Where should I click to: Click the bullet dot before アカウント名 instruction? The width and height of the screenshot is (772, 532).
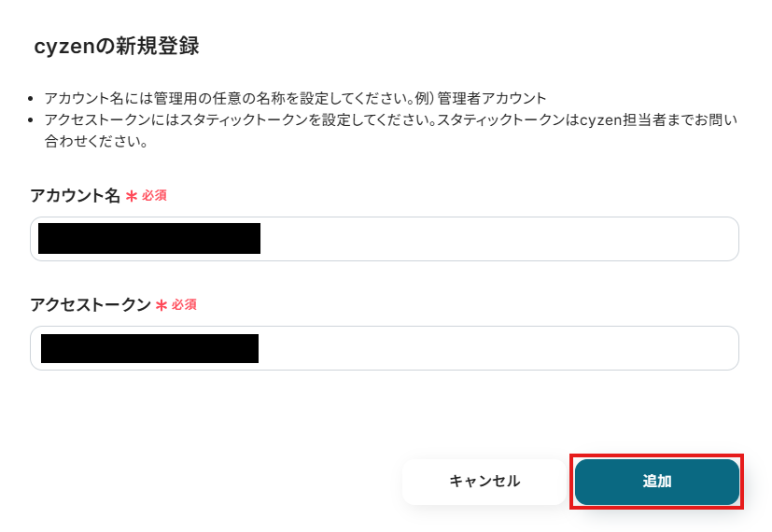coord(33,98)
